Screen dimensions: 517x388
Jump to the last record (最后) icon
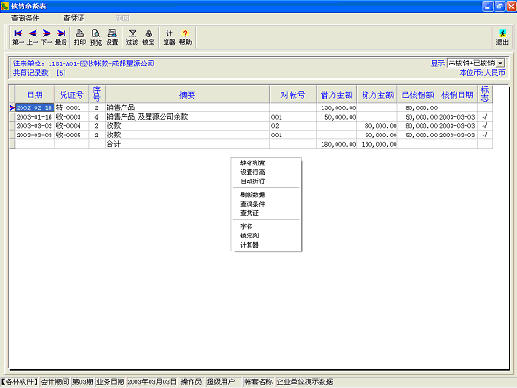[61, 37]
